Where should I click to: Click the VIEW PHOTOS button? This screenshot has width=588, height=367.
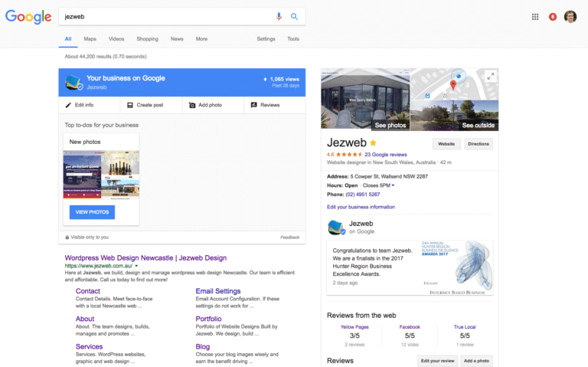tap(92, 212)
